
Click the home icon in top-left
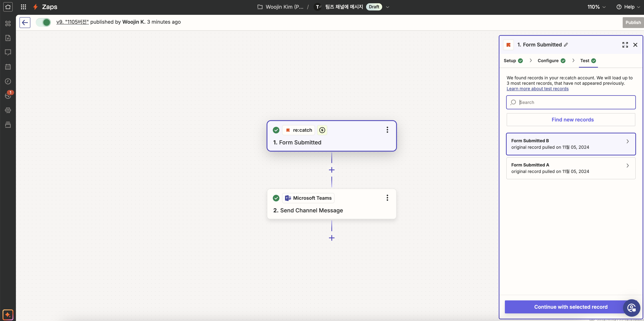(x=8, y=7)
